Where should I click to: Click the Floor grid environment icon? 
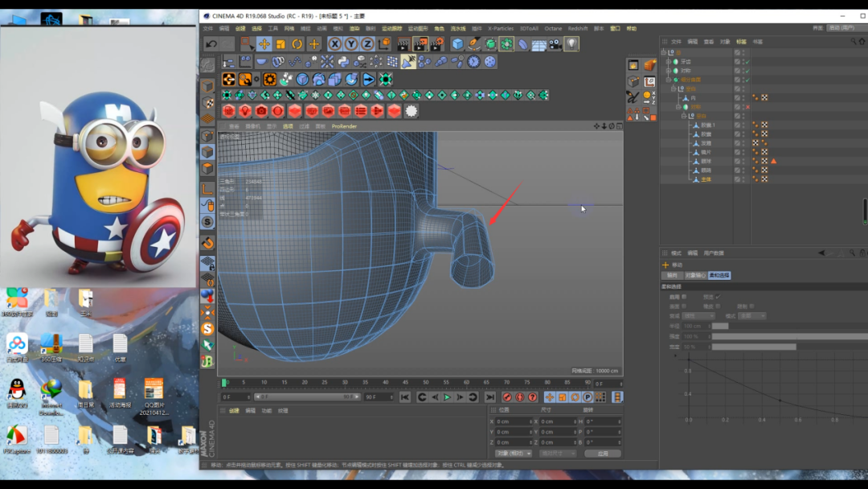click(x=538, y=43)
